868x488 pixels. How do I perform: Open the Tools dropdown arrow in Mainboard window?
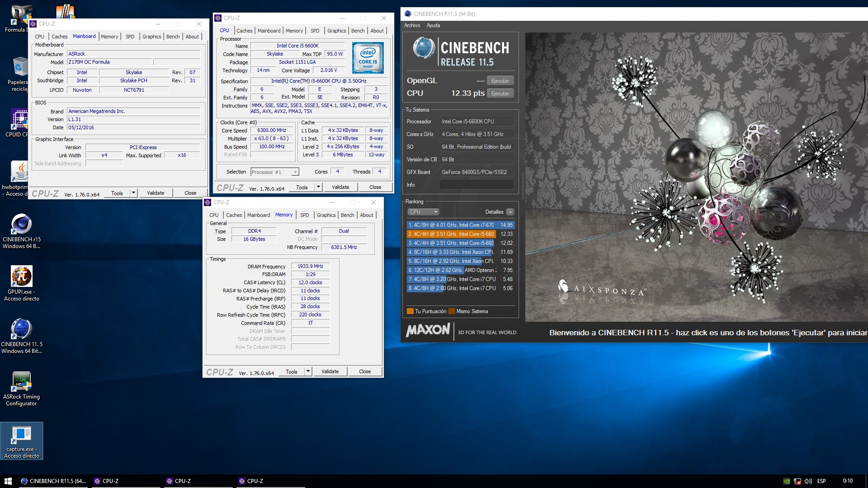click(x=133, y=193)
